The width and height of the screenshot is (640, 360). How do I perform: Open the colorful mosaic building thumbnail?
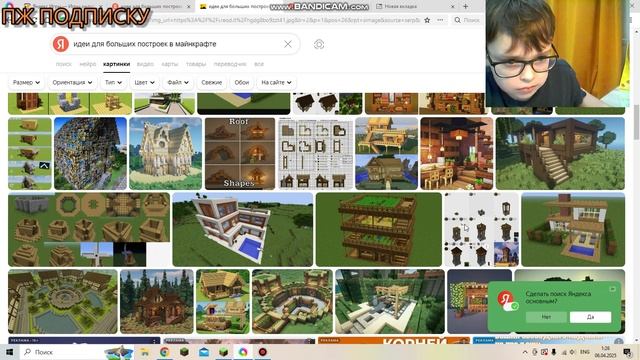90,153
